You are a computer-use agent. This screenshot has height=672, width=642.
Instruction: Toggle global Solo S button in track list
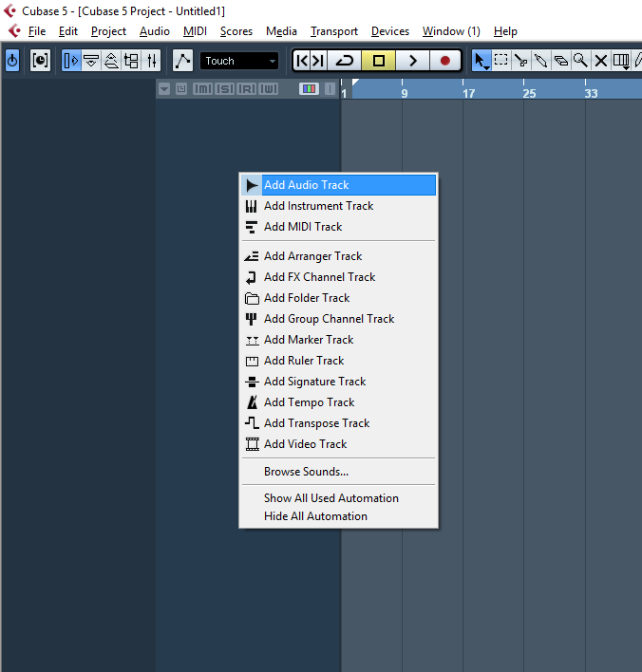click(x=225, y=88)
